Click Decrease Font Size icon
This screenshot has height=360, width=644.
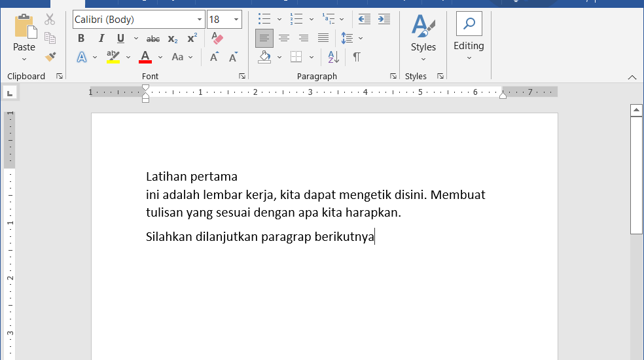[233, 57]
